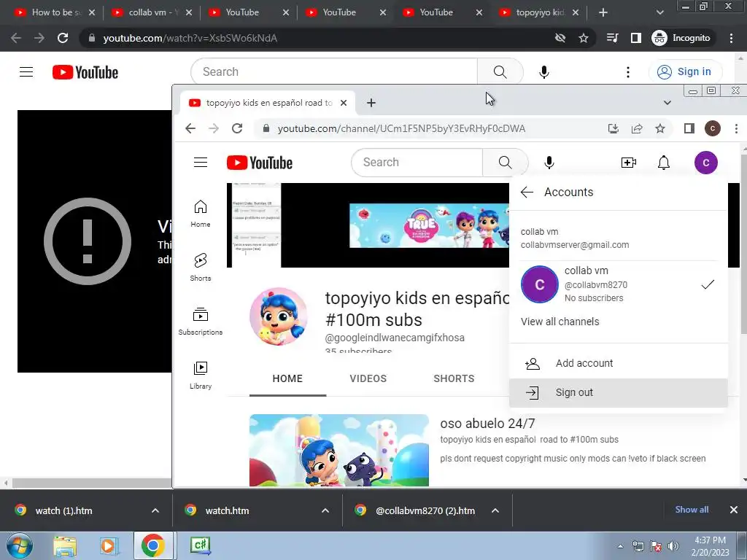Image resolution: width=747 pixels, height=560 pixels.
Task: Expand options for the watch (1).htm download
Action: pyautogui.click(x=155, y=510)
